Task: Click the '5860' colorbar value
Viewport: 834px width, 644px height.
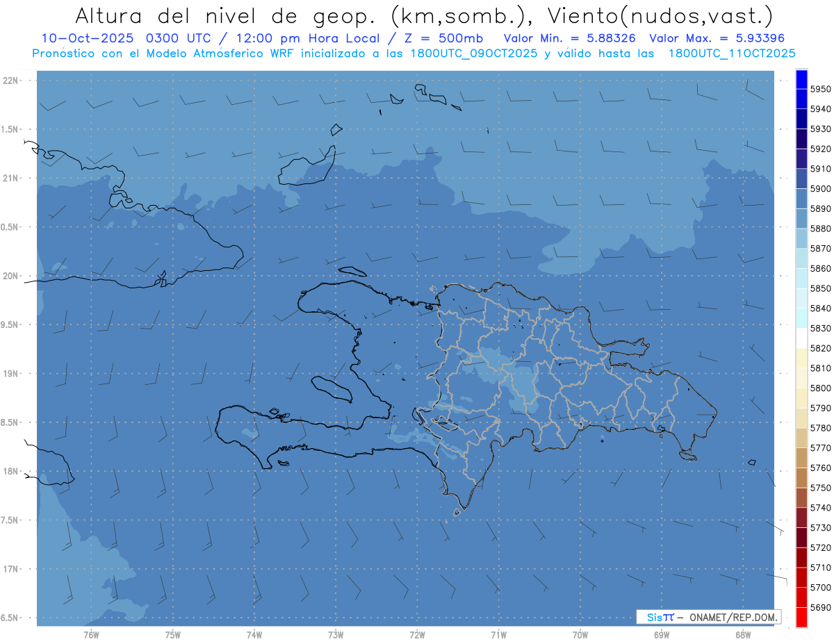Action: coord(820,268)
